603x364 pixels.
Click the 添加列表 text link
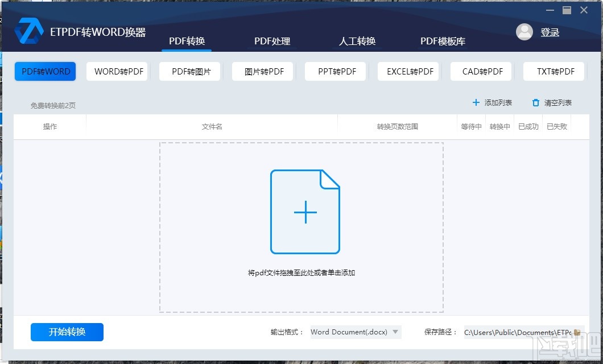click(x=498, y=102)
